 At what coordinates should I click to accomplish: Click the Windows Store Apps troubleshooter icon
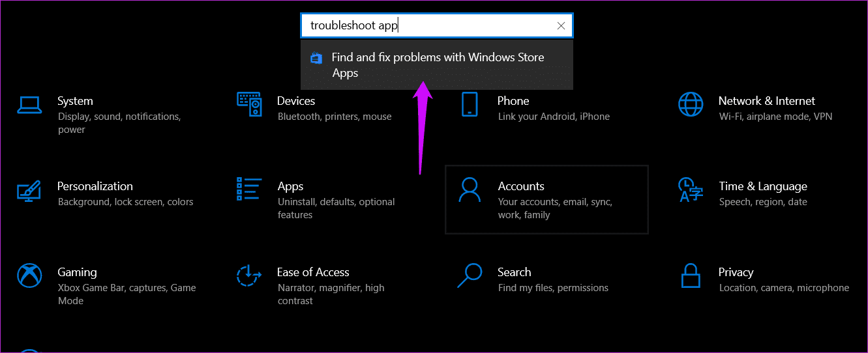pos(316,58)
